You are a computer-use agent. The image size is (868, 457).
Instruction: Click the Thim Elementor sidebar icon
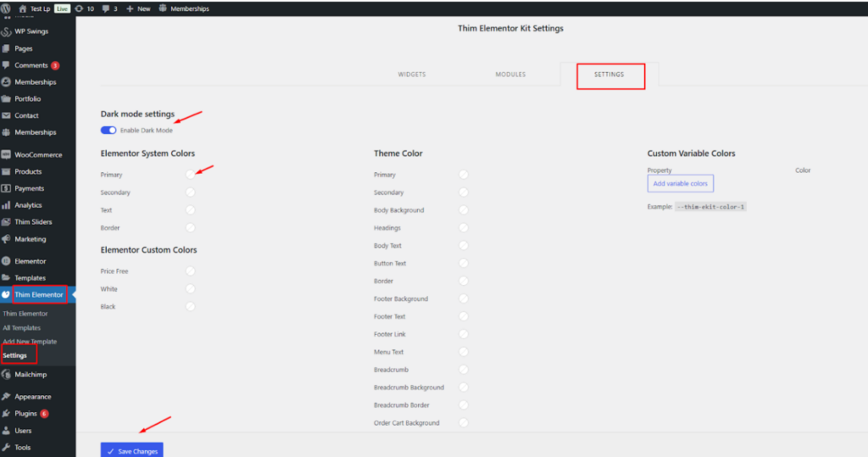point(6,295)
